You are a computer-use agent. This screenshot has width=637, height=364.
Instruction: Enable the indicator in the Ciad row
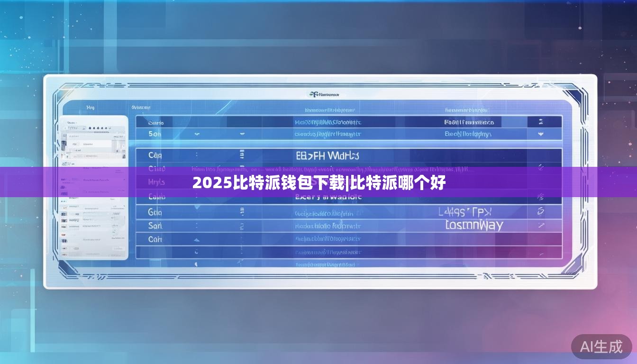541,167
